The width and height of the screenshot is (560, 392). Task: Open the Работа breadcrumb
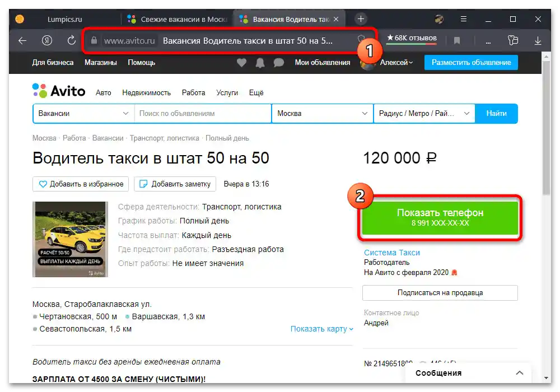click(x=74, y=138)
